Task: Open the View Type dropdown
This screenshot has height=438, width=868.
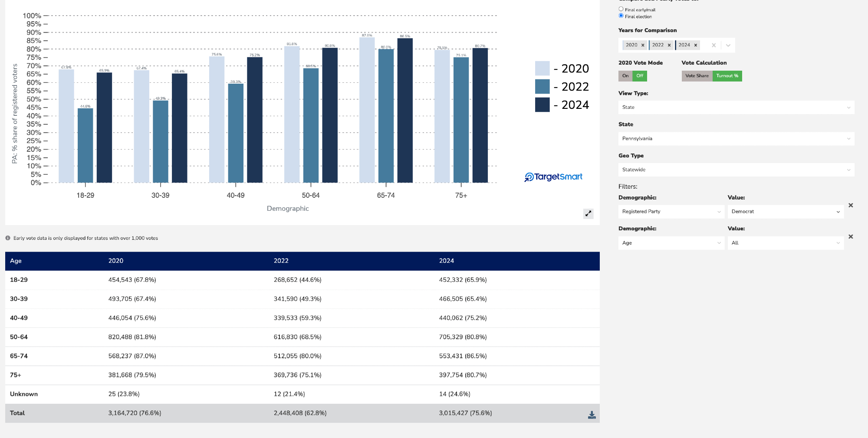Action: pyautogui.click(x=736, y=108)
